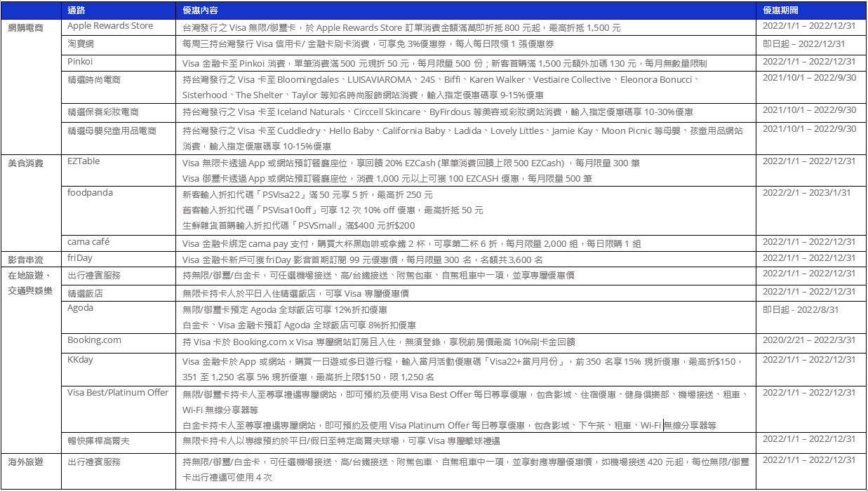
Task: Click the offer line listing Cuddledry and Hello Baby
Action: tap(462, 130)
